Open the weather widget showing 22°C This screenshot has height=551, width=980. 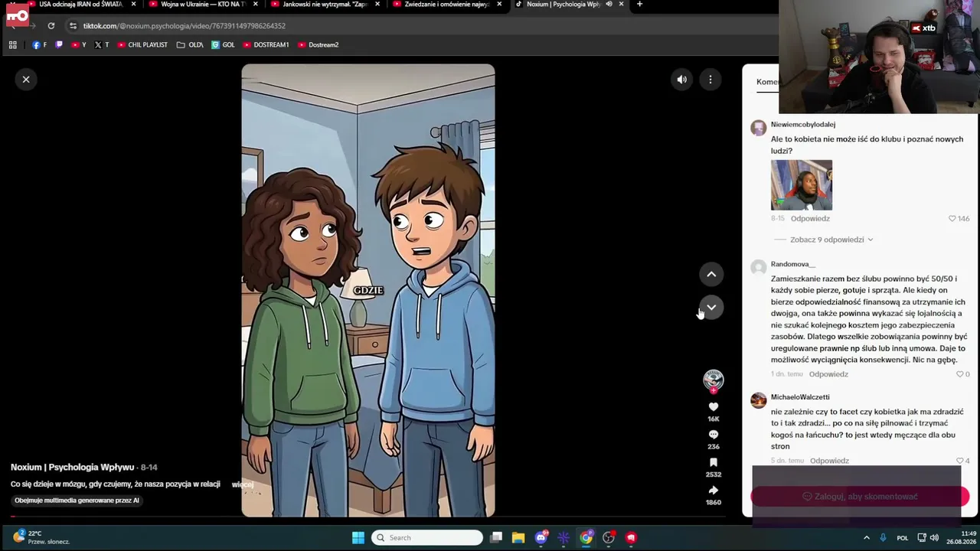pyautogui.click(x=41, y=537)
